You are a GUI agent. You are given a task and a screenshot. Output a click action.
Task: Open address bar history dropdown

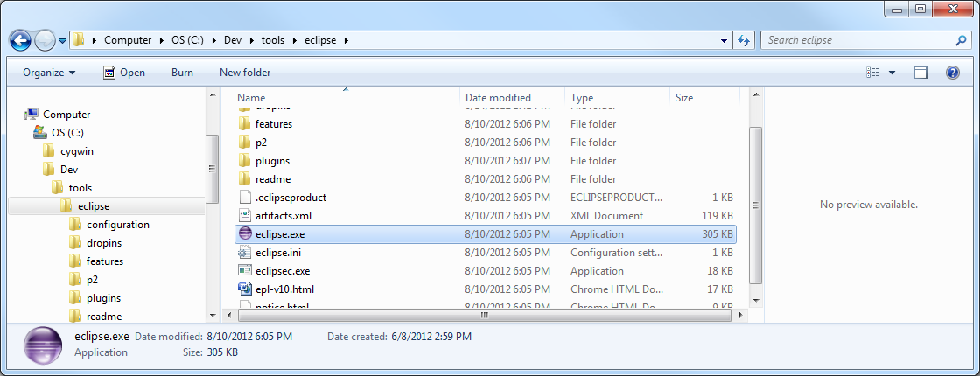tap(724, 40)
